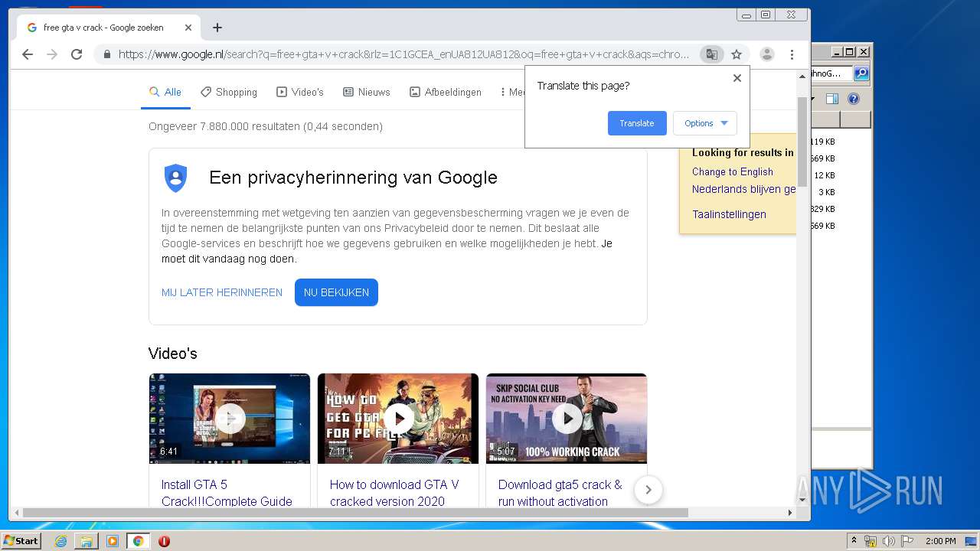980x551 pixels.
Task: Click 'MIJ LATER HERINNEREN' link
Action: pyautogui.click(x=222, y=292)
